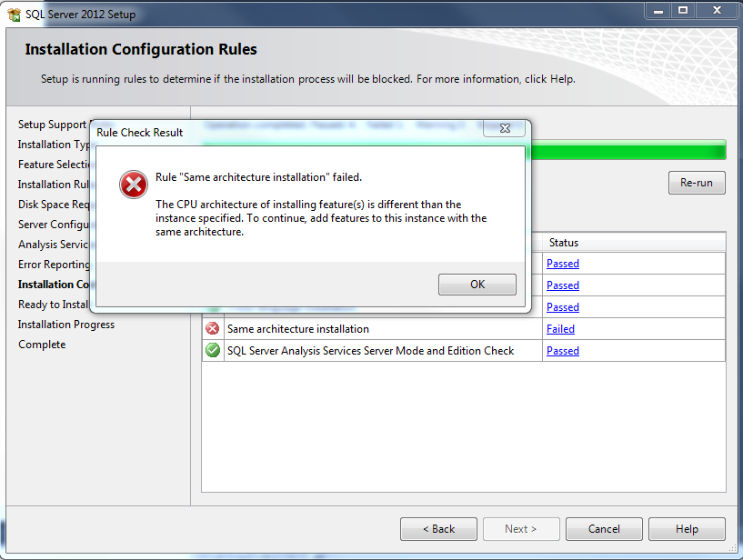The image size is (743, 560).
Task: Maximize the SQL Server Setup window
Action: coord(683,10)
